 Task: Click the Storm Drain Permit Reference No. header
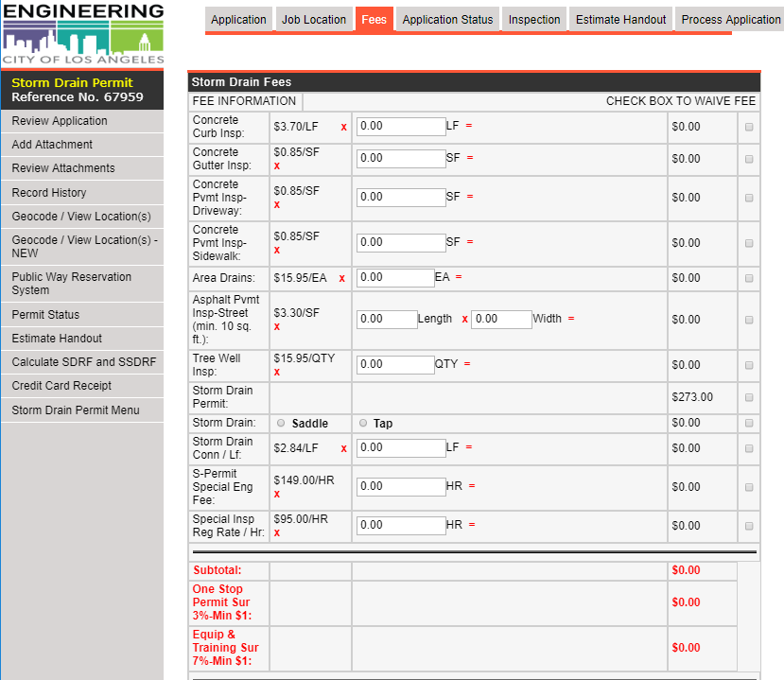pos(82,90)
